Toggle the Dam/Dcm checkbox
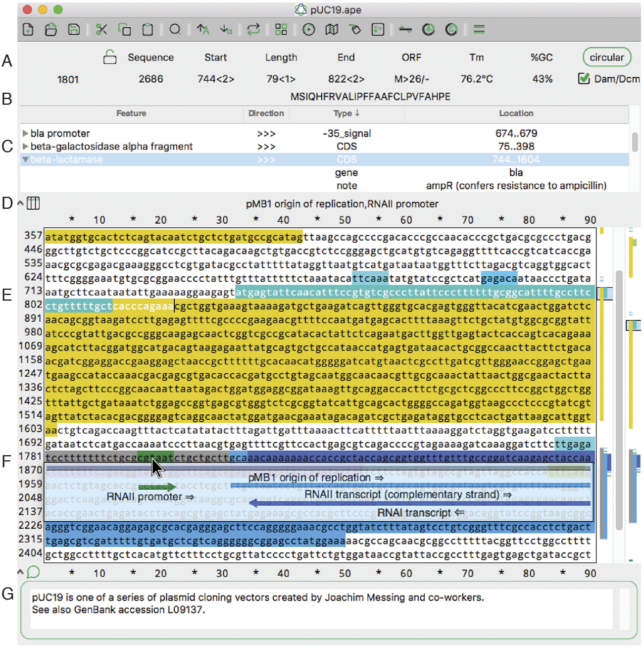The image size is (644, 648). (584, 79)
